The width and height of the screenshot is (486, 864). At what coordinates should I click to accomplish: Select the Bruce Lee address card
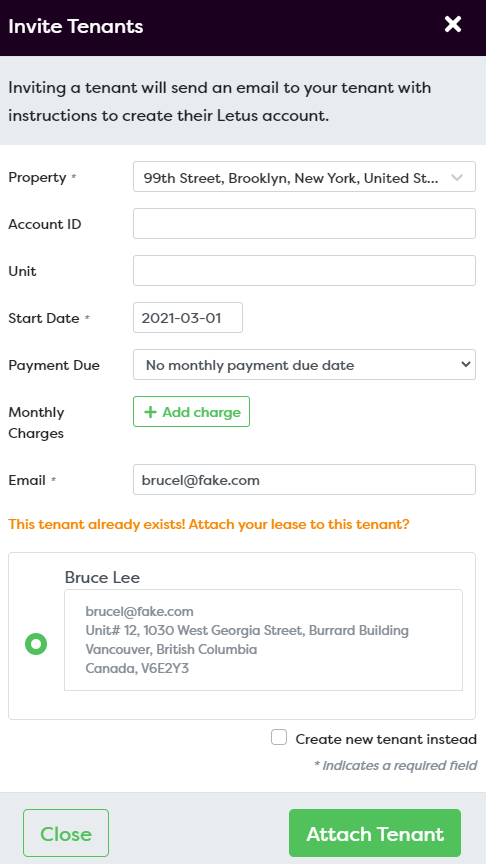pyautogui.click(x=263, y=640)
